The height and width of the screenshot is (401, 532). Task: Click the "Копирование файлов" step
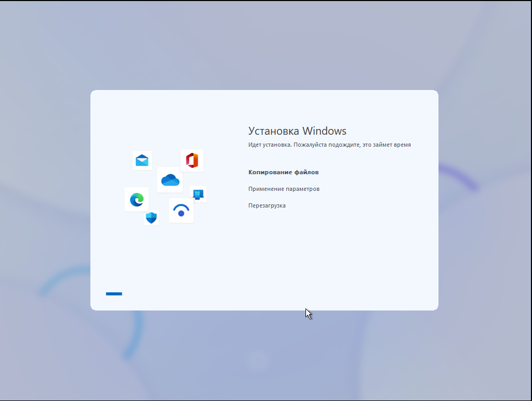point(283,172)
